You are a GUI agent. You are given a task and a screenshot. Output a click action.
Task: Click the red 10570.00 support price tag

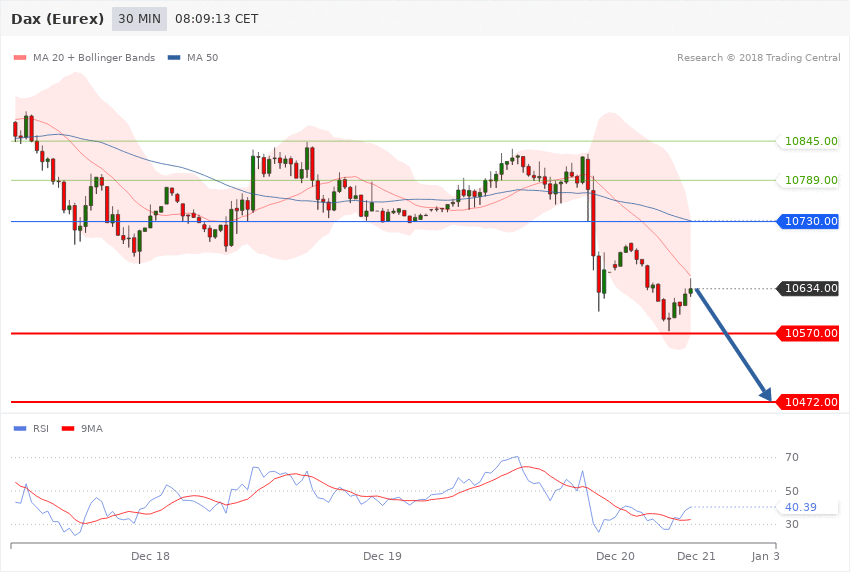[x=808, y=333]
